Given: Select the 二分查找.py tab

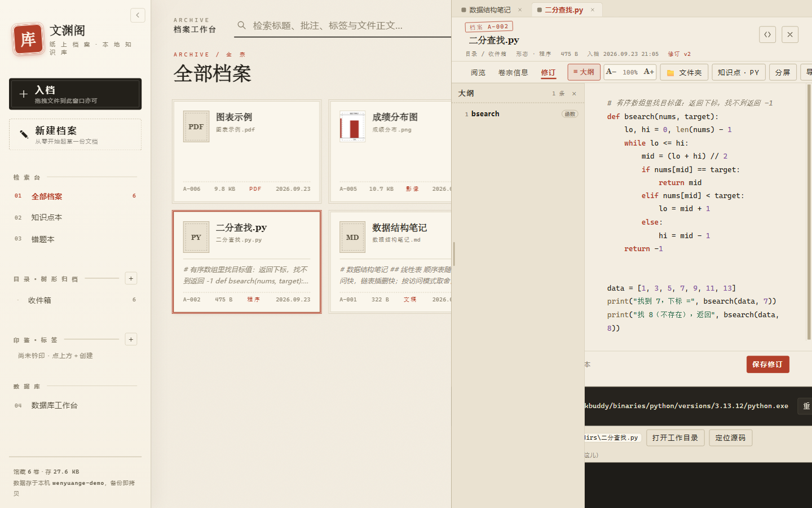Looking at the screenshot, I should [x=564, y=10].
